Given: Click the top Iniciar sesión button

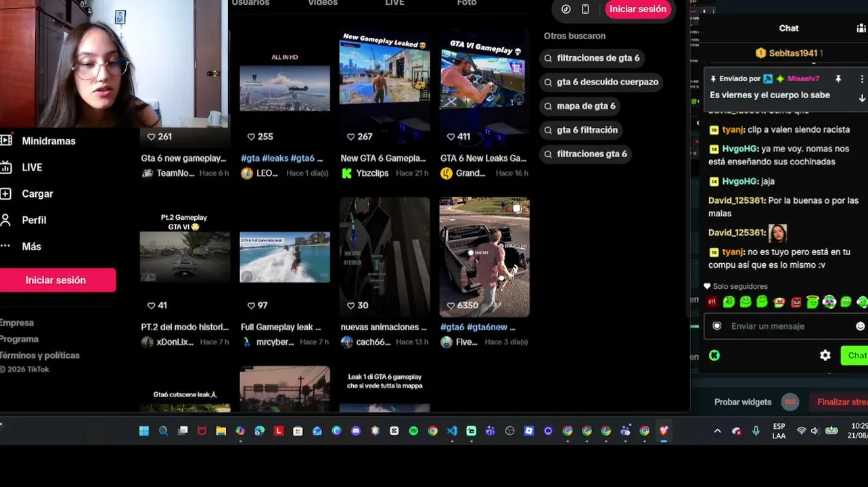Looking at the screenshot, I should [638, 9].
